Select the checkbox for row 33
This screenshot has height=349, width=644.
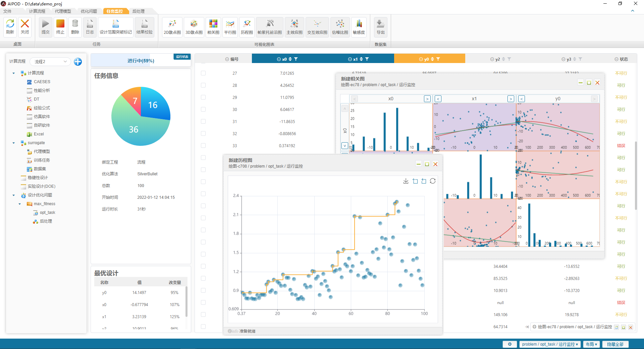[203, 146]
